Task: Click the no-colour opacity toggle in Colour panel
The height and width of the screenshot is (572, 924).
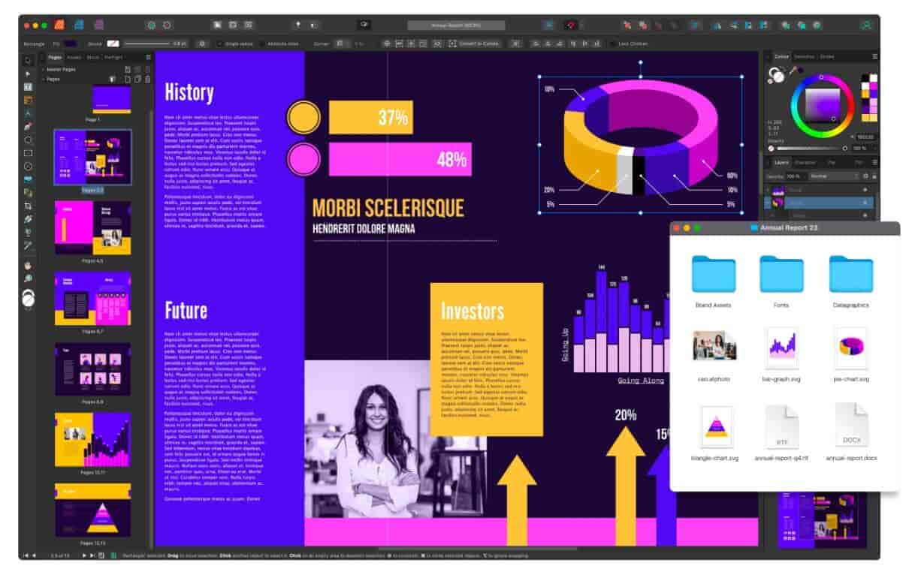Action: coord(771,149)
